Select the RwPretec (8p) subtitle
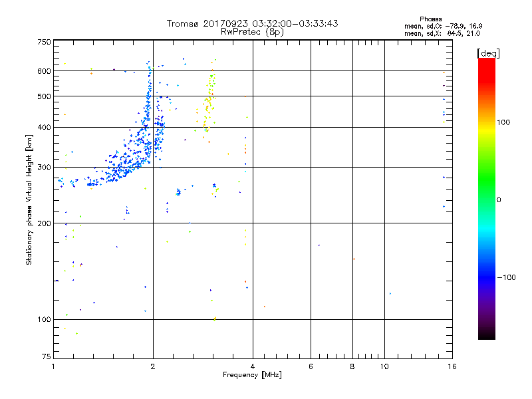The height and width of the screenshot is (399, 532). [252, 31]
